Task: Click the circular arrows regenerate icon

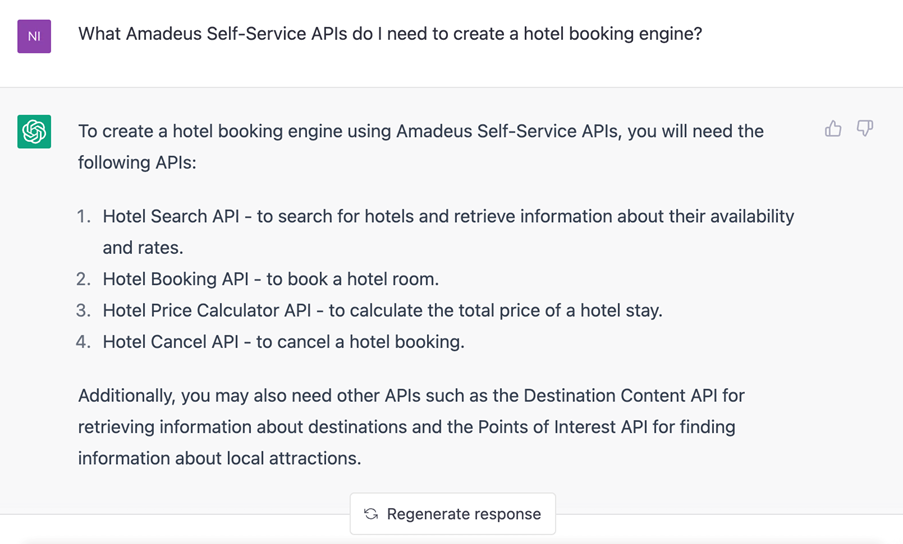Action: pos(371,513)
